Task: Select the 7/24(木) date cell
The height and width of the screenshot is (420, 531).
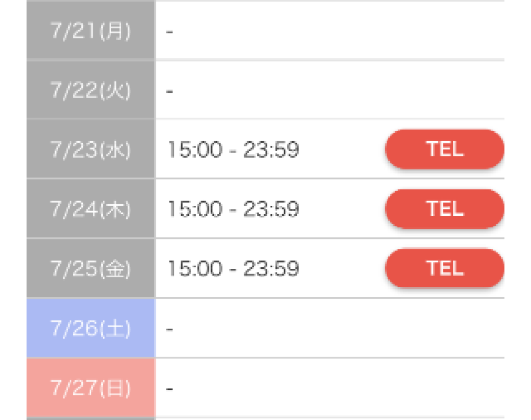Action: click(91, 208)
